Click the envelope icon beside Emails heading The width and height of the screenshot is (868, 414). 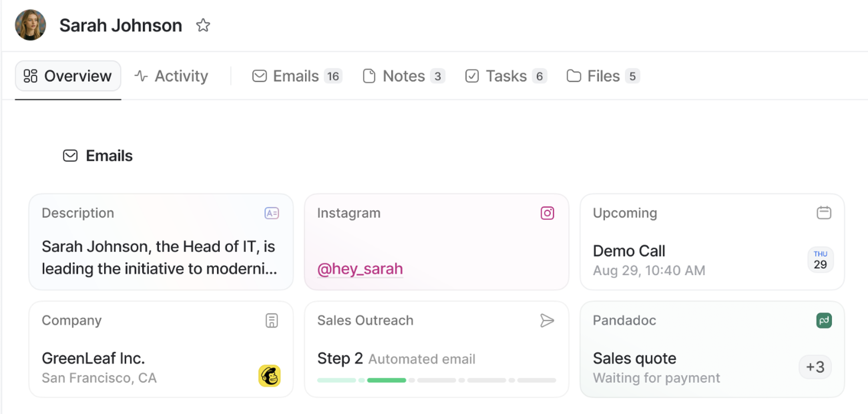pos(70,156)
